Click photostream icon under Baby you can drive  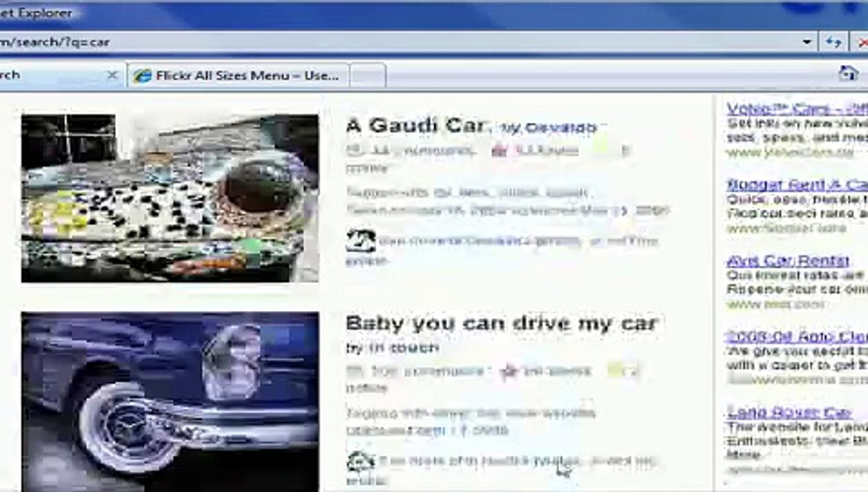point(360,461)
